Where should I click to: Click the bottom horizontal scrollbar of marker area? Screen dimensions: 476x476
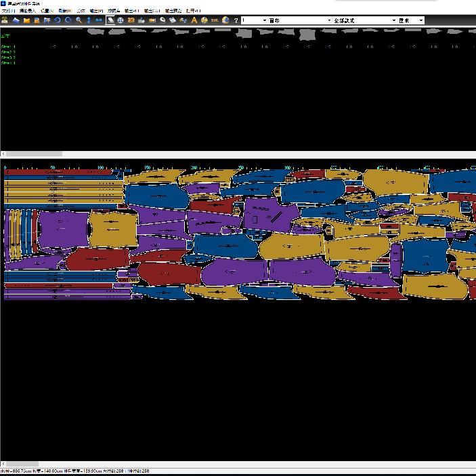click(x=20, y=464)
